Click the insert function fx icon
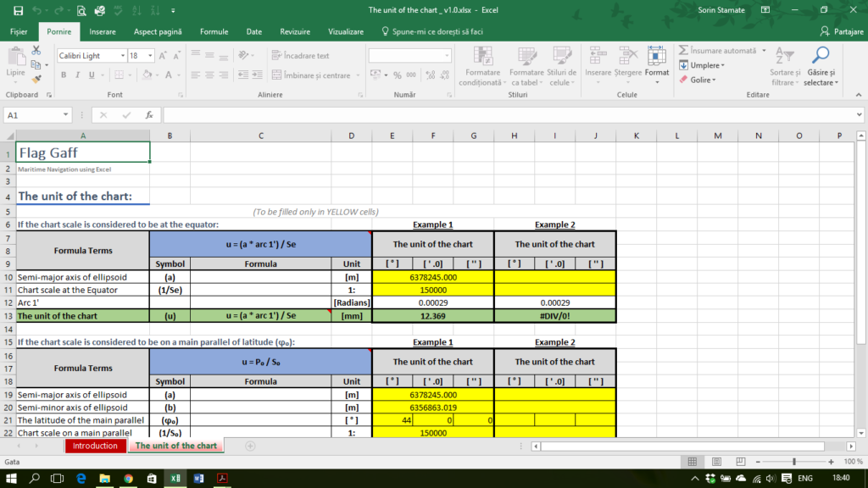Viewport: 868px width, 488px height. coord(149,114)
